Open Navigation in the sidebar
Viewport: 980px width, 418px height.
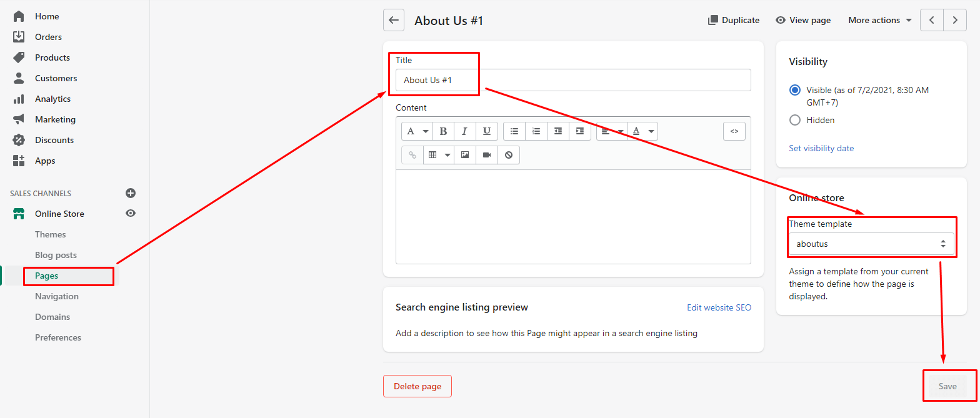coord(57,296)
